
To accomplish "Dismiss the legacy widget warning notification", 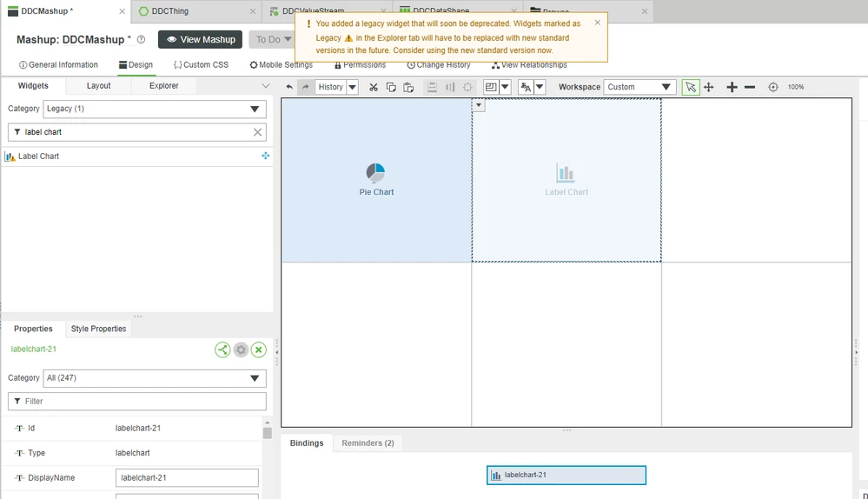I will point(597,23).
